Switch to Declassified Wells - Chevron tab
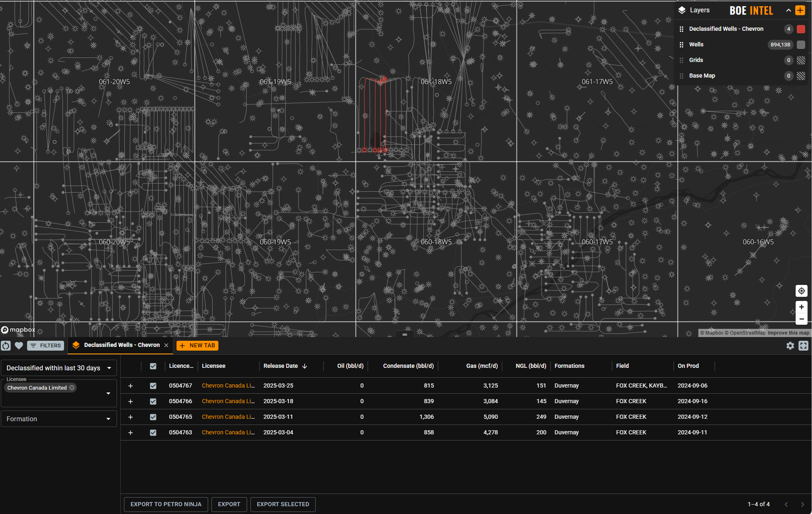The image size is (812, 514). [122, 345]
